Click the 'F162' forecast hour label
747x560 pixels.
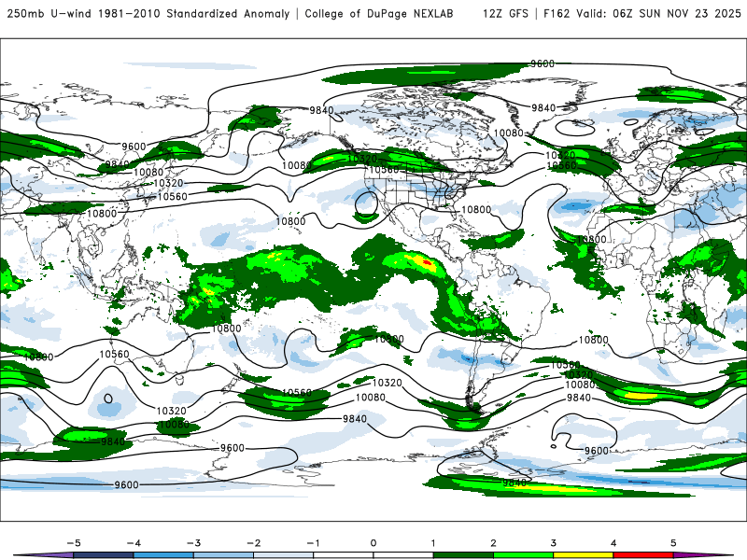click(557, 14)
